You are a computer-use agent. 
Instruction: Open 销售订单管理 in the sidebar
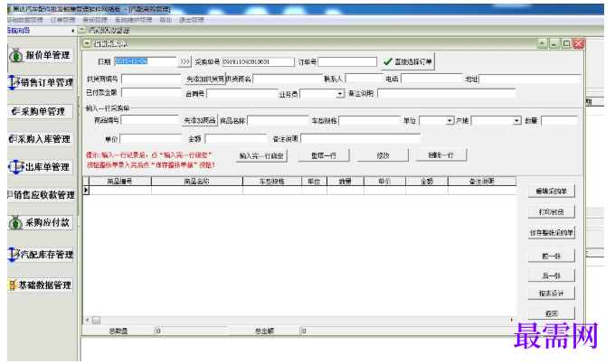[41, 83]
